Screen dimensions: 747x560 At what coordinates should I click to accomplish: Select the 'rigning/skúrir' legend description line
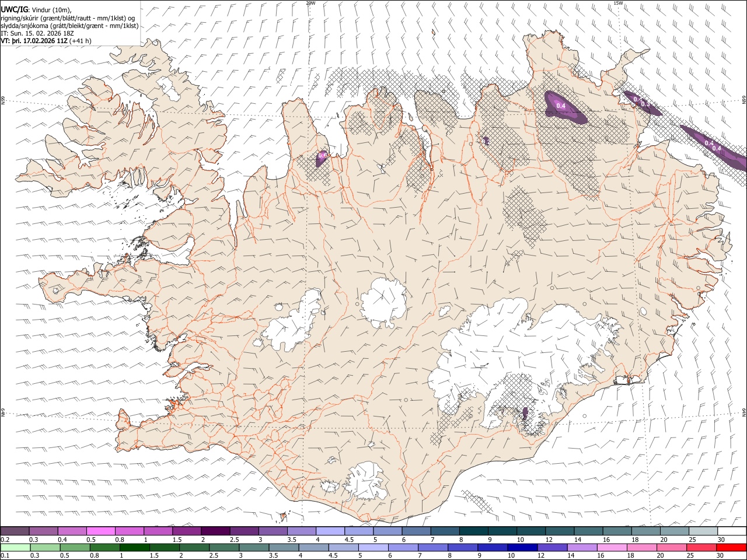(68, 17)
